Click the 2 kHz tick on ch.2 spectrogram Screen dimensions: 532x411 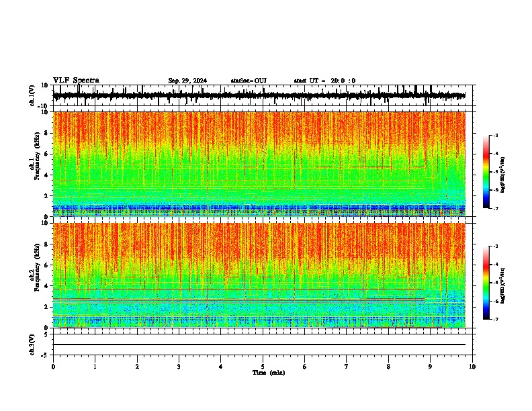click(x=46, y=307)
